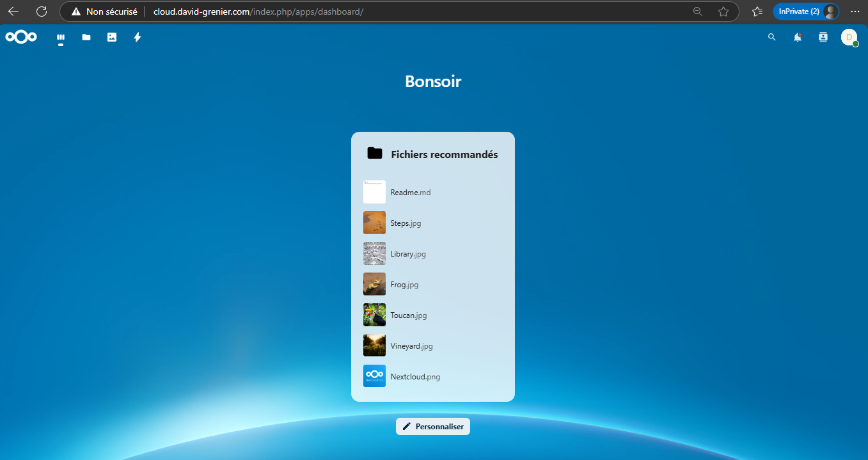Open the Photos app icon
This screenshot has height=460, width=868.
pyautogui.click(x=112, y=37)
